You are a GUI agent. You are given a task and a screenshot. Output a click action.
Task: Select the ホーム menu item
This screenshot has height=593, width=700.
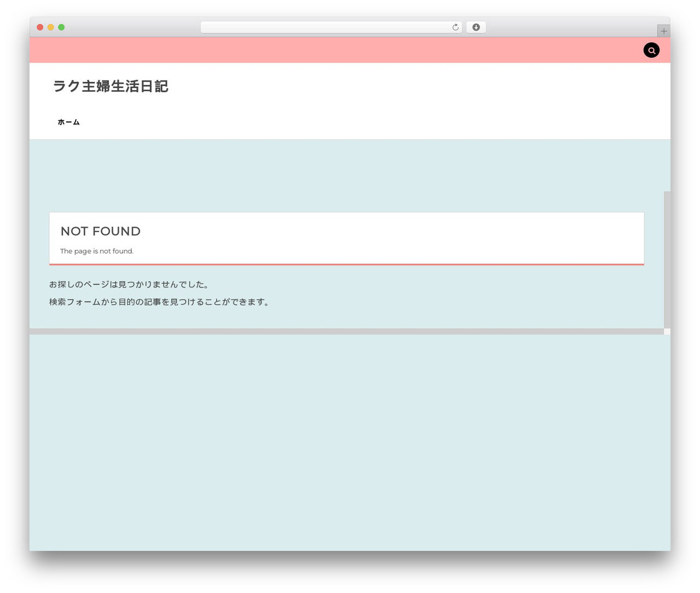click(x=69, y=122)
